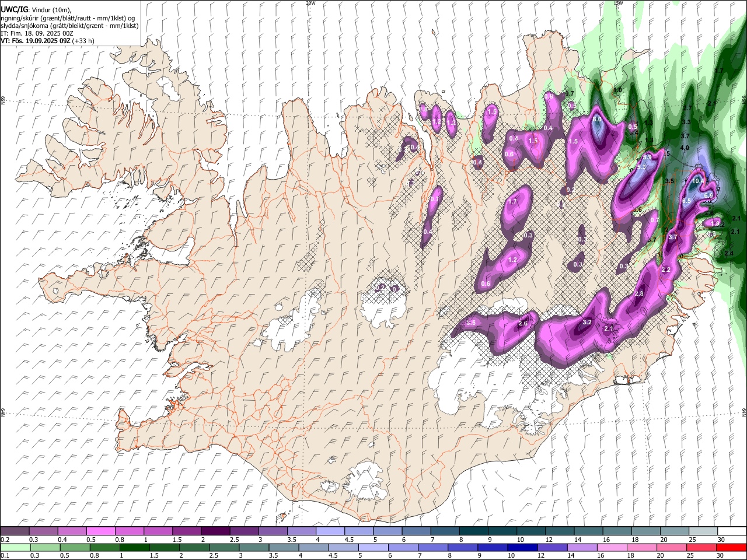Click the '25' label in snow legend row
The width and height of the screenshot is (747, 560).
tap(692, 540)
